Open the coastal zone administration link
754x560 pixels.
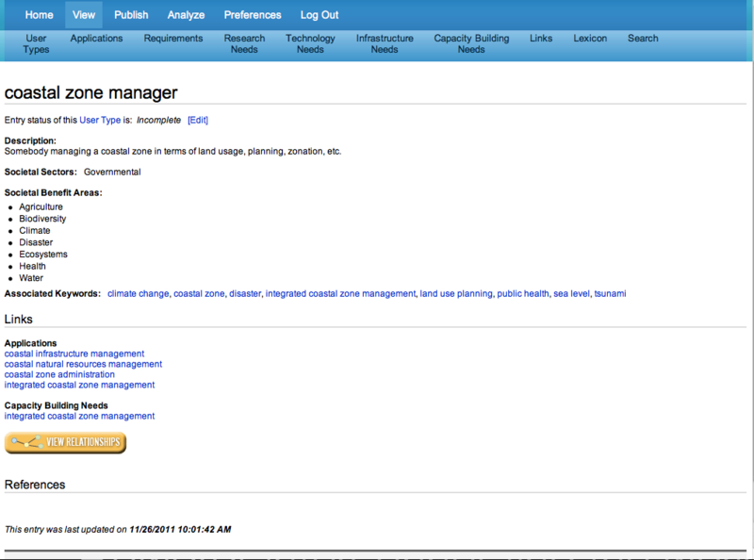pos(59,374)
